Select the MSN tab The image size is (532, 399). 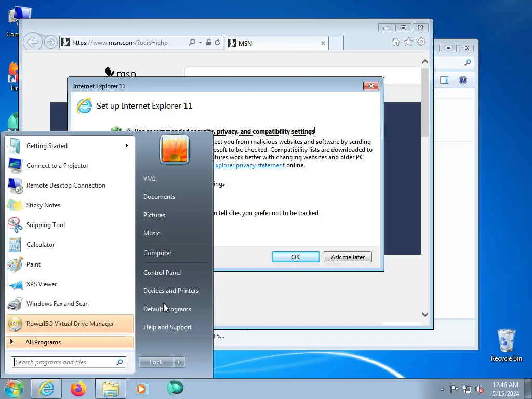tap(276, 43)
